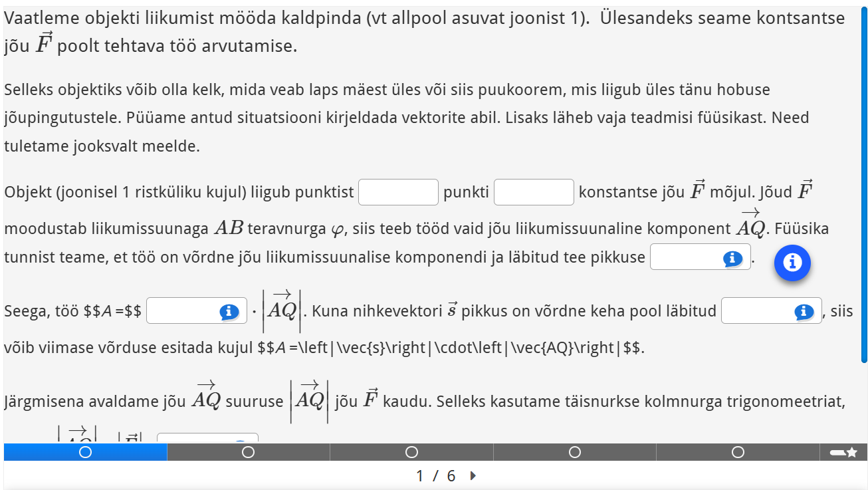Click the blank field after the word 'punkti'

click(x=534, y=192)
